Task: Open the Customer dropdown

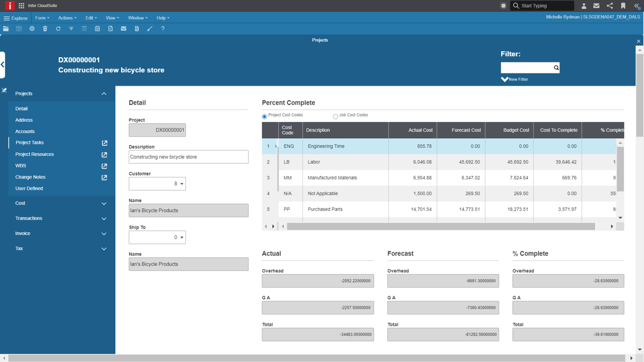Action: [181, 184]
